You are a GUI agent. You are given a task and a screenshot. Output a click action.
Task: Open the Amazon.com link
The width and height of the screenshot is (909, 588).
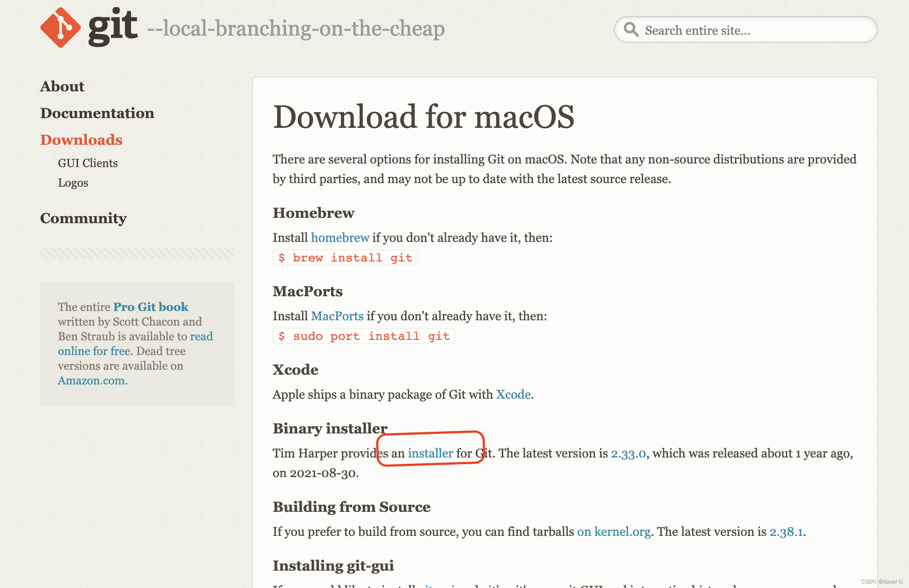click(x=91, y=381)
